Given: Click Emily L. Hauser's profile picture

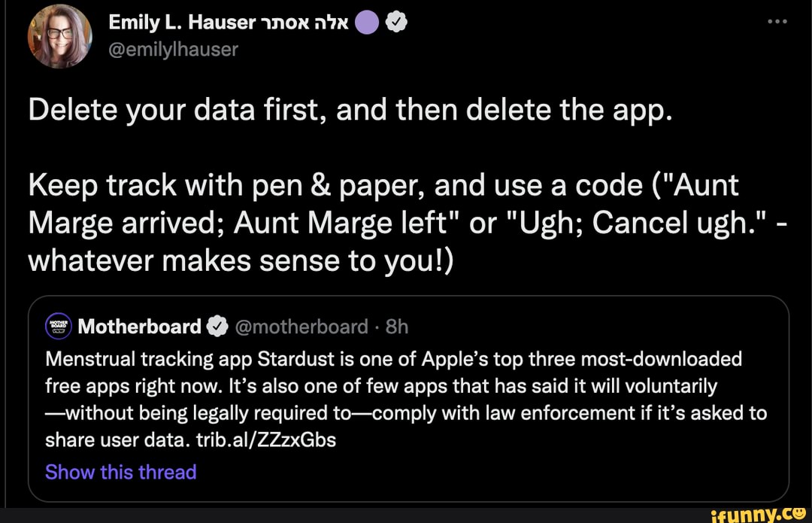Looking at the screenshot, I should [x=59, y=35].
